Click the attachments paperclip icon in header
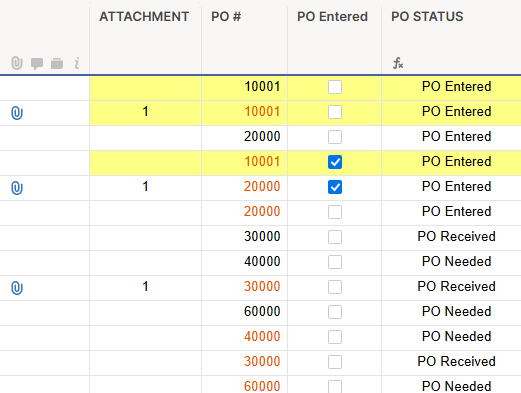 point(17,63)
